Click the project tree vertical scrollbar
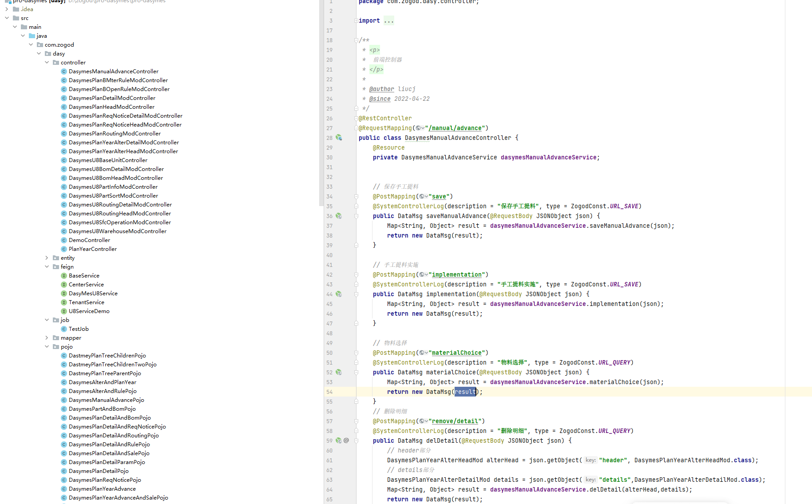This screenshot has height=504, width=812. pyautogui.click(x=321, y=103)
